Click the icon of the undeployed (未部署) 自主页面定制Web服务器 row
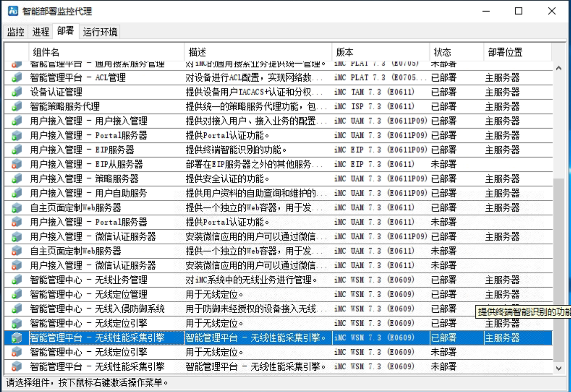This screenshot has width=571, height=392. pos(17,251)
